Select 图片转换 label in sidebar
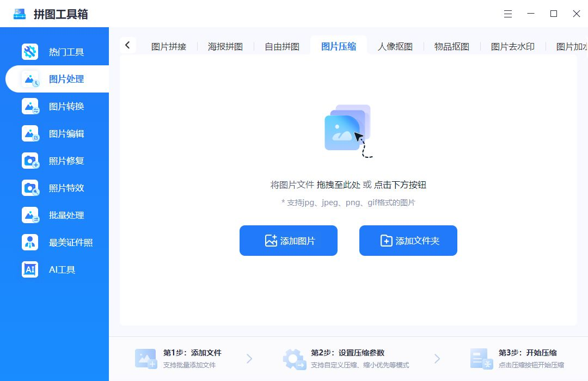 [x=66, y=107]
